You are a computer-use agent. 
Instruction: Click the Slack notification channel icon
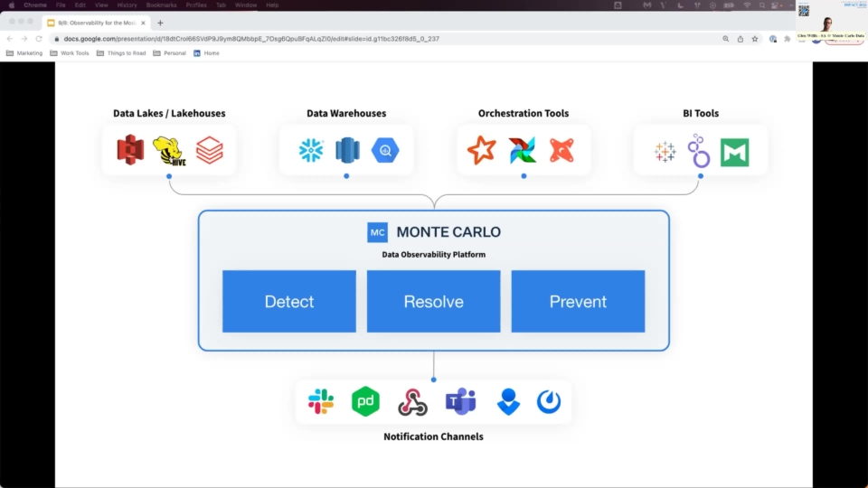tap(321, 401)
